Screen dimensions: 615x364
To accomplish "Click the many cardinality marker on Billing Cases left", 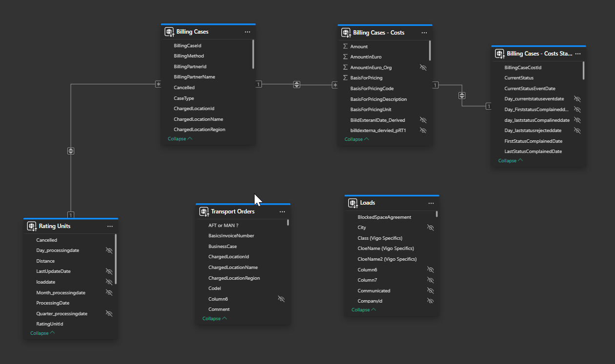I will [158, 84].
